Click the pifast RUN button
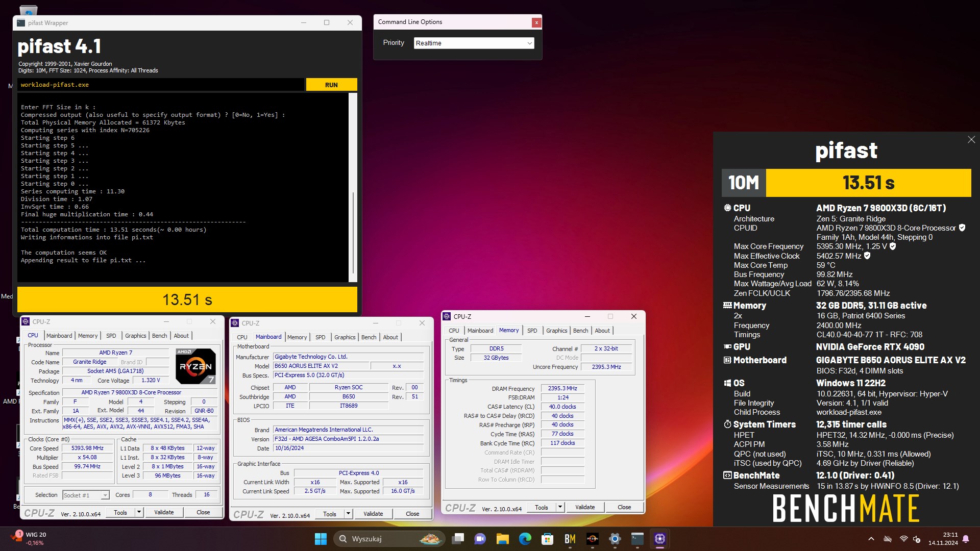Viewport: 980px width, 551px height. (331, 85)
